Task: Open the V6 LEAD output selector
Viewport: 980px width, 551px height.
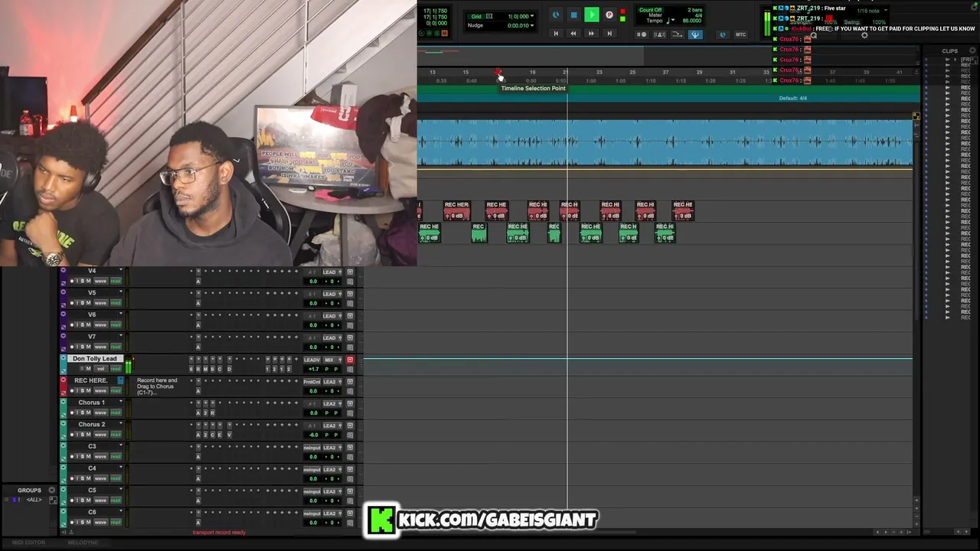Action: pos(330,316)
